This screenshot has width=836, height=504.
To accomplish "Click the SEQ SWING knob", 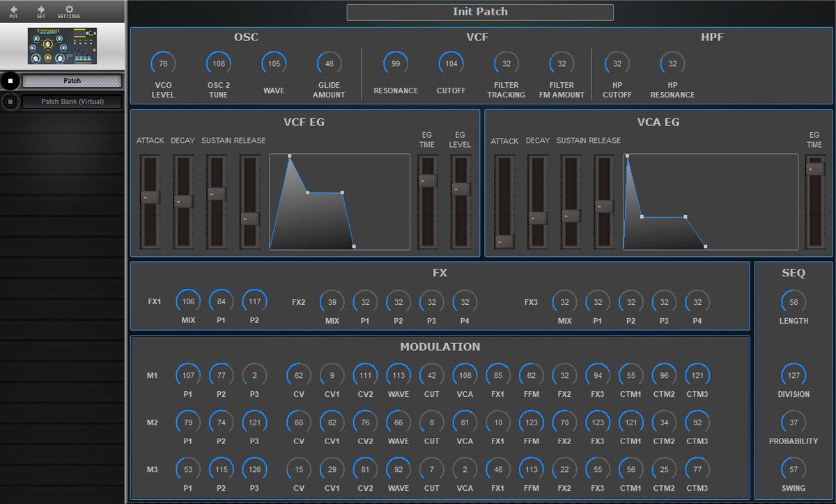I will point(794,470).
